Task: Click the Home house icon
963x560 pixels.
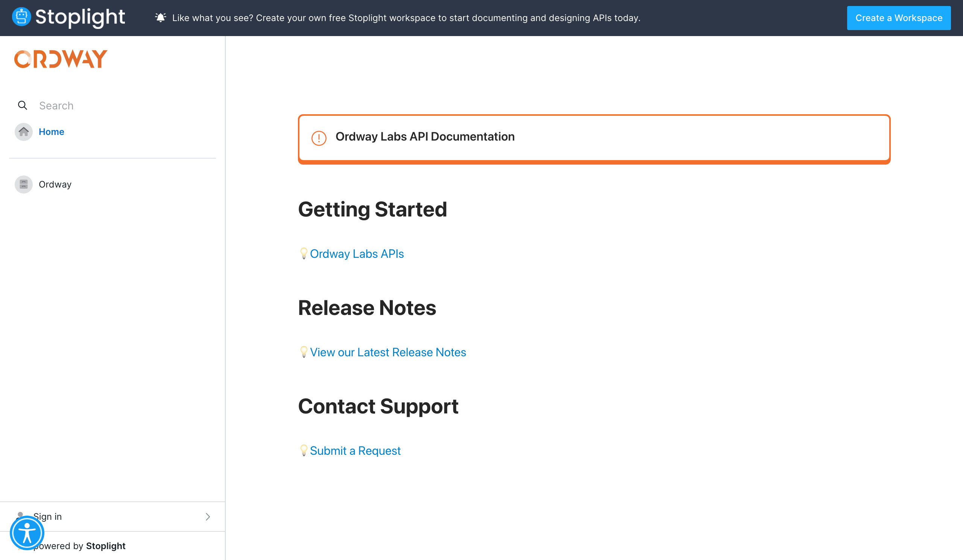Action: [x=24, y=132]
